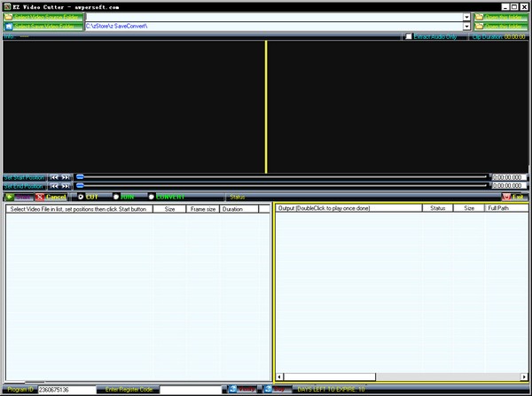Click the end position slider handle
The height and width of the screenshot is (396, 532).
[80, 185]
